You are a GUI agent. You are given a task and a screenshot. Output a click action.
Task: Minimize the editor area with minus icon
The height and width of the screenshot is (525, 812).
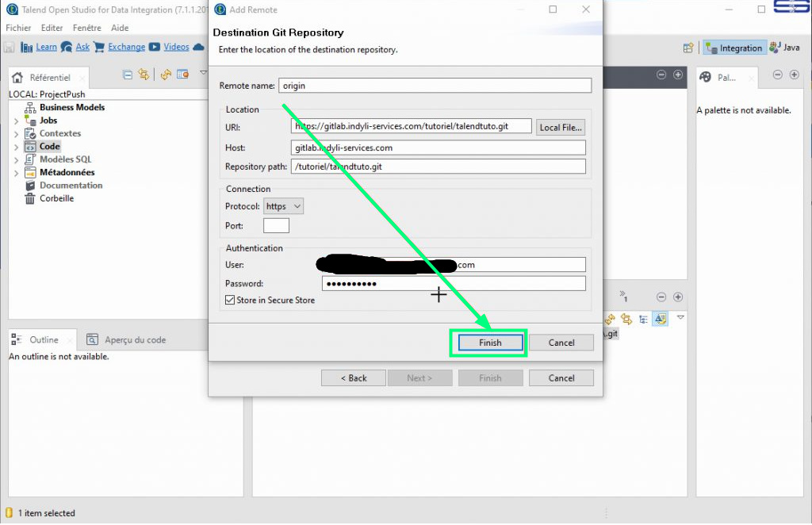pos(661,75)
